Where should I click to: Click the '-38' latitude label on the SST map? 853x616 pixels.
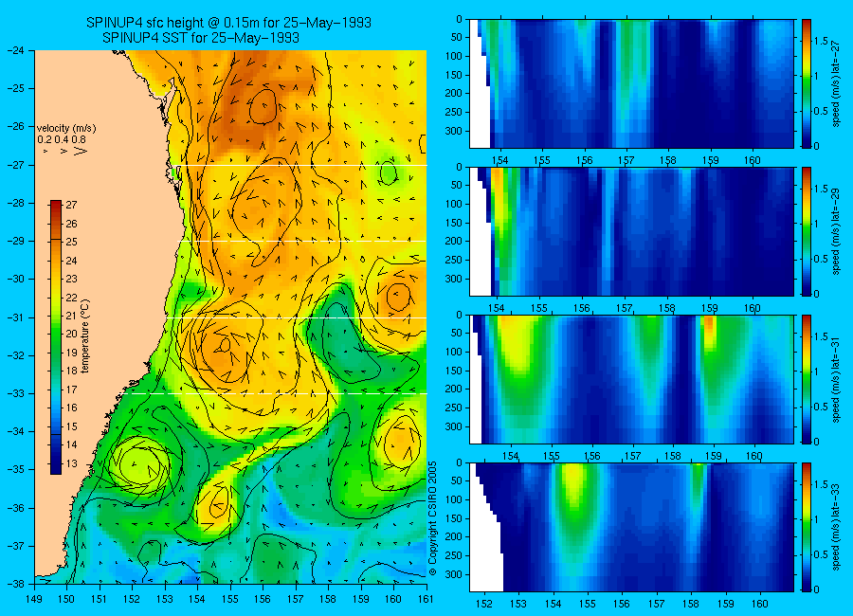pyautogui.click(x=15, y=584)
